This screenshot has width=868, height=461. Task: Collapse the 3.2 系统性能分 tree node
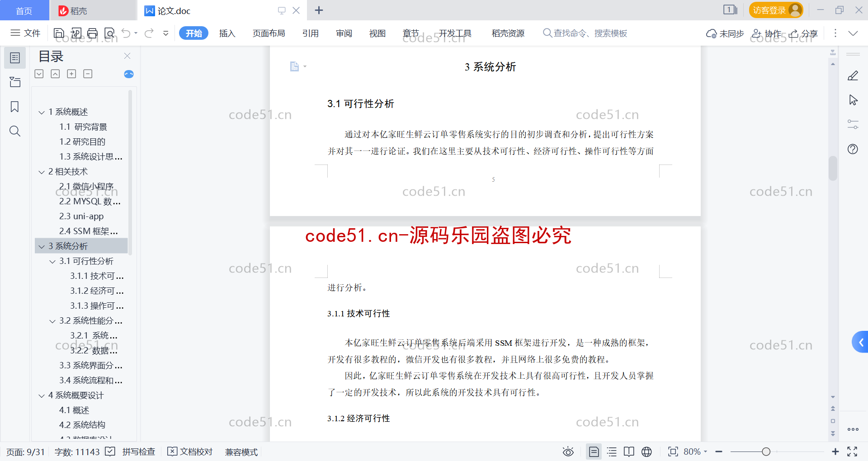[x=52, y=321]
